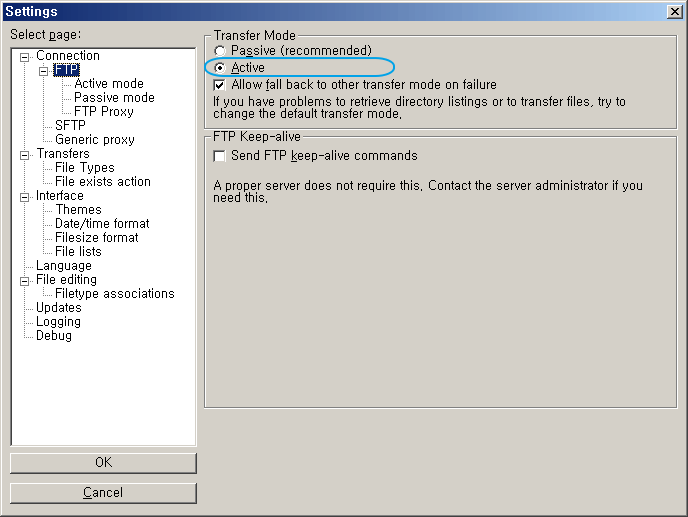Open the Logging settings page
The height and width of the screenshot is (517, 688).
click(58, 322)
